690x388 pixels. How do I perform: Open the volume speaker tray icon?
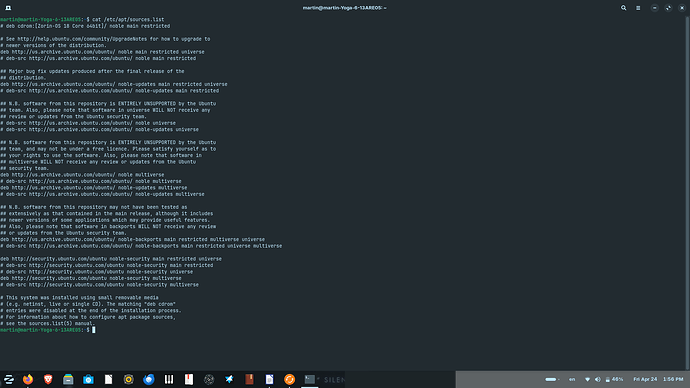coord(598,379)
